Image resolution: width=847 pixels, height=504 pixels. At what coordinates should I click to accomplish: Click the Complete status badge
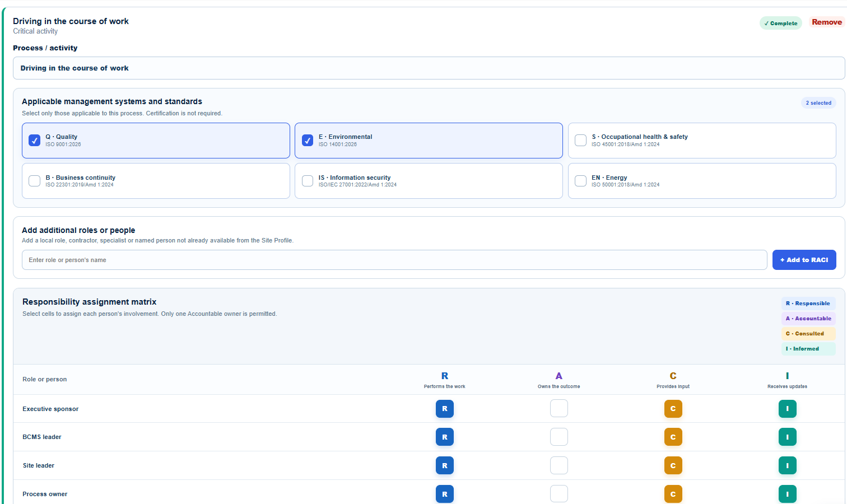point(781,23)
